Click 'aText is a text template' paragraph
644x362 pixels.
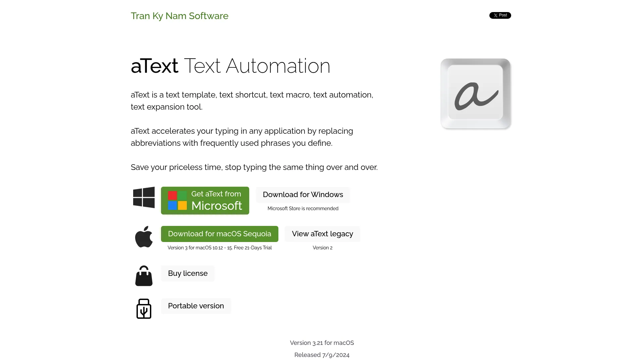tap(252, 101)
